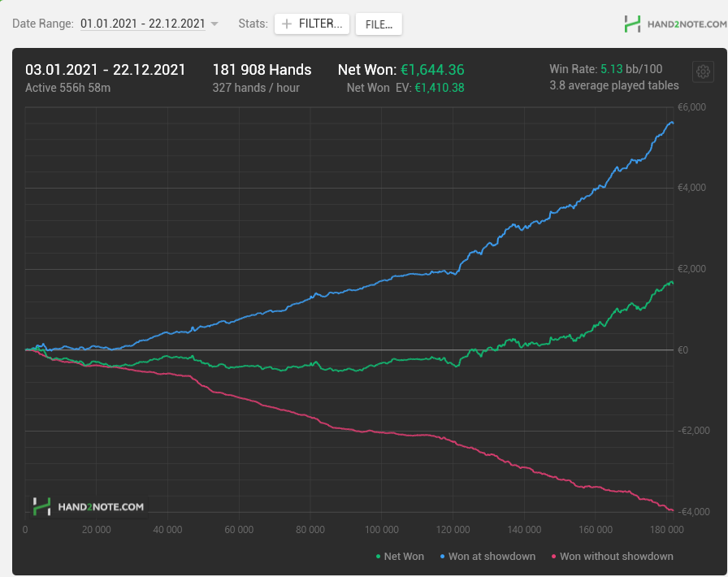Toggle Won without showdown legend entry
The height and width of the screenshot is (577, 728).
[612, 556]
